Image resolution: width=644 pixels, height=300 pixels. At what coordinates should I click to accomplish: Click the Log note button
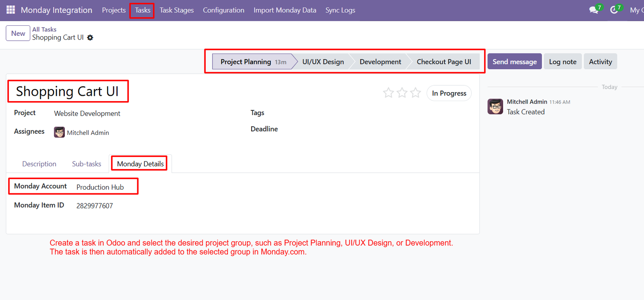point(563,62)
